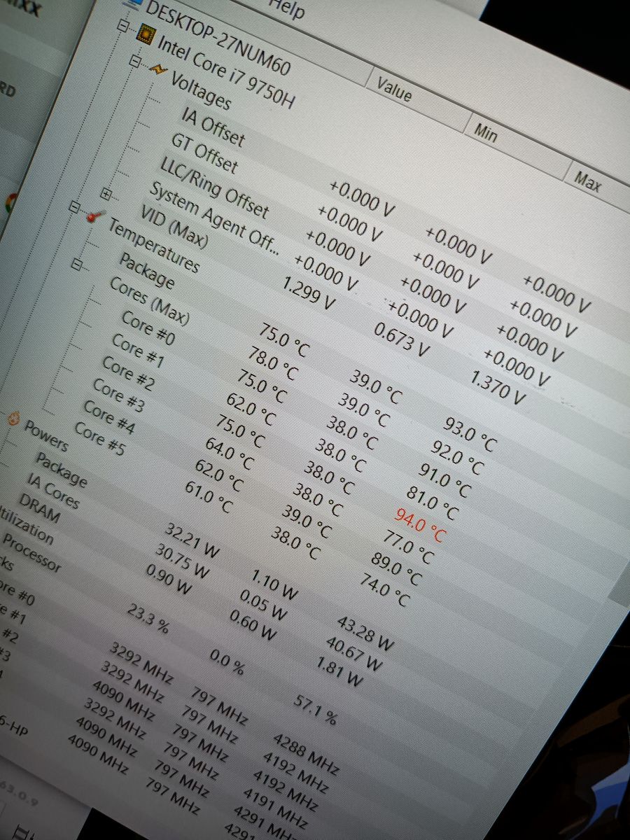Click the thermometer Temperatures icon

click(94, 216)
